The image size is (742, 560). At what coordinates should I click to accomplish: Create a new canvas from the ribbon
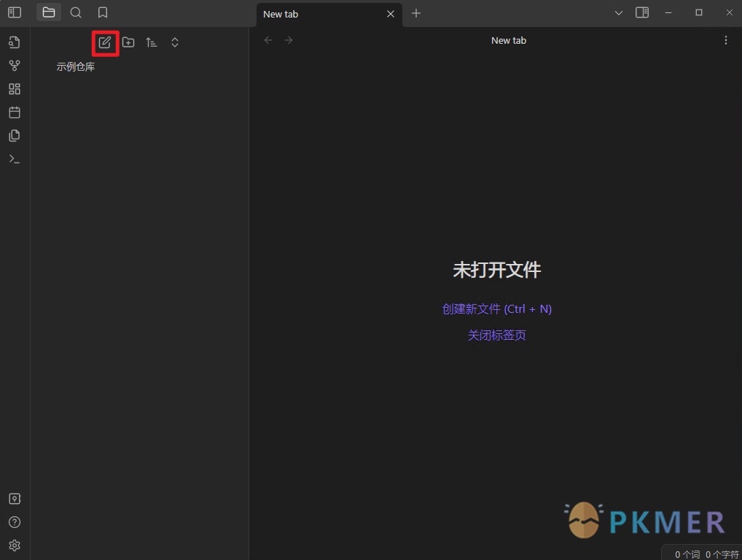point(15,89)
